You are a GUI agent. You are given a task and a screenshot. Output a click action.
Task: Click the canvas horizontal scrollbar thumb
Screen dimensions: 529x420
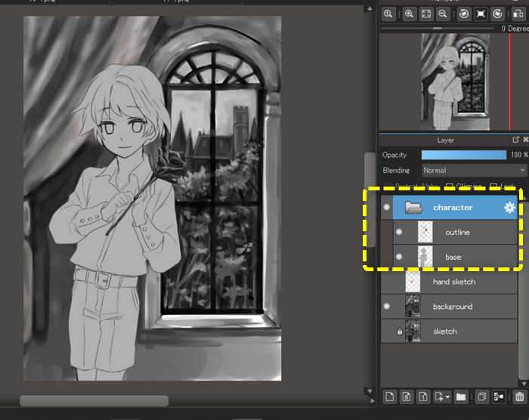[x=94, y=401]
